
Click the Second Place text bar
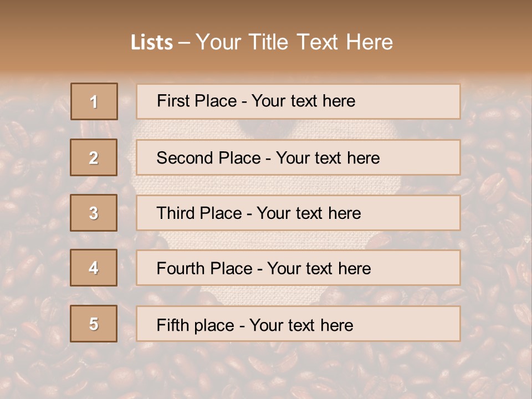[298, 157]
